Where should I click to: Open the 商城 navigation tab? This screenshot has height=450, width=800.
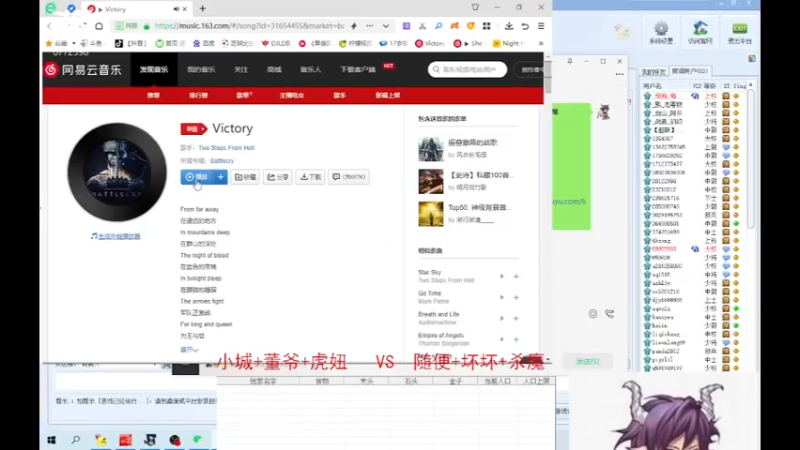[274, 69]
